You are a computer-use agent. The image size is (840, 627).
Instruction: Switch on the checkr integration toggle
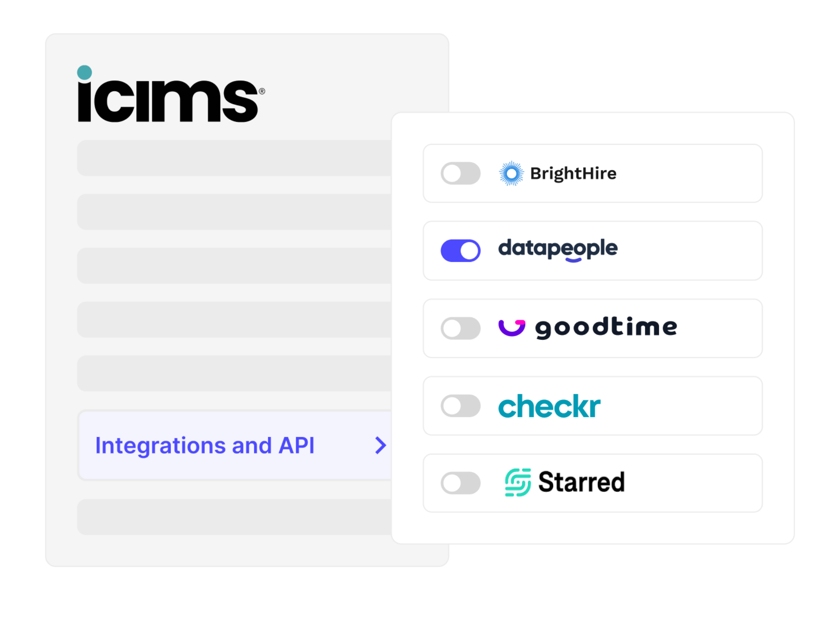[x=460, y=406]
